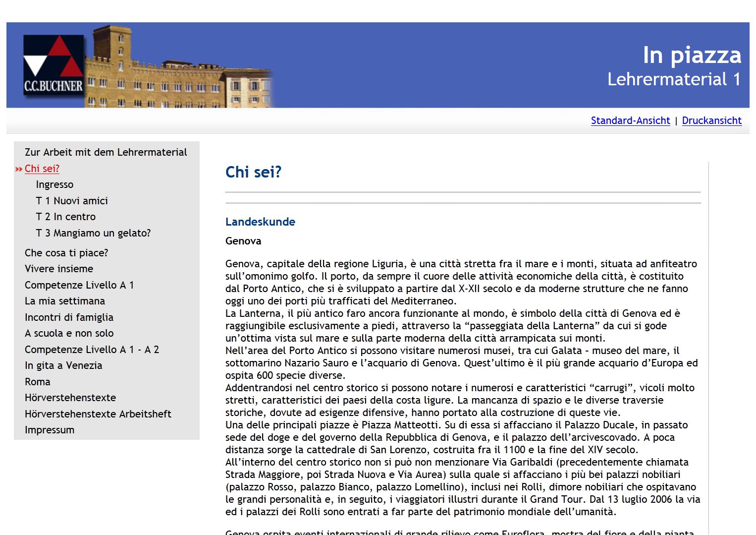
Task: Navigate to Vivere insieme
Action: click(59, 269)
